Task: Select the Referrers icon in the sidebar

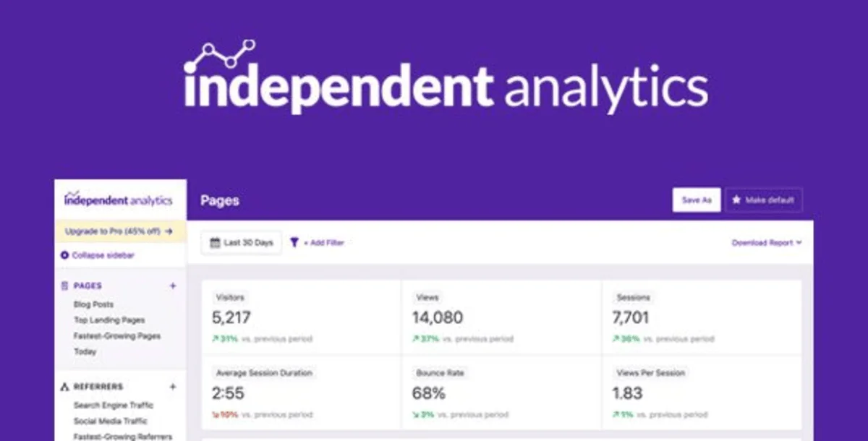Action: pyautogui.click(x=64, y=387)
